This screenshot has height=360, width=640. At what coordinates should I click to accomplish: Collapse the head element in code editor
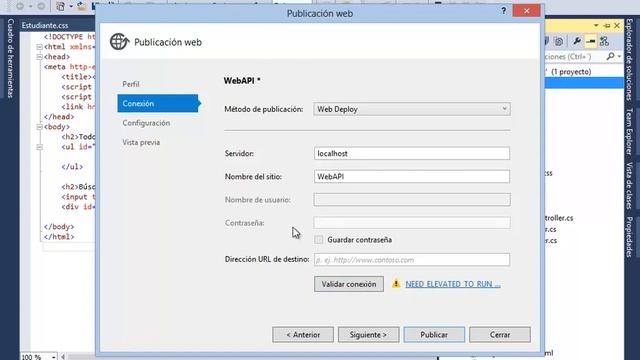[x=40, y=57]
